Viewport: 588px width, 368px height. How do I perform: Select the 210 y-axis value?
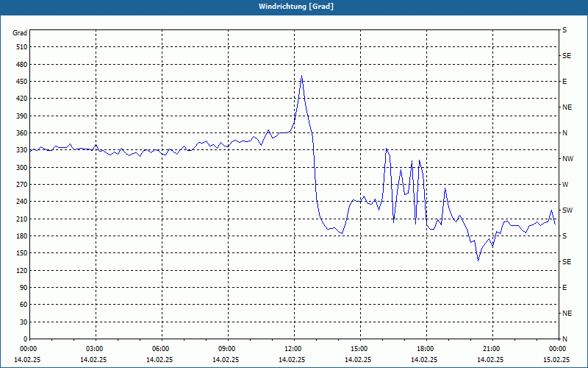click(x=22, y=219)
